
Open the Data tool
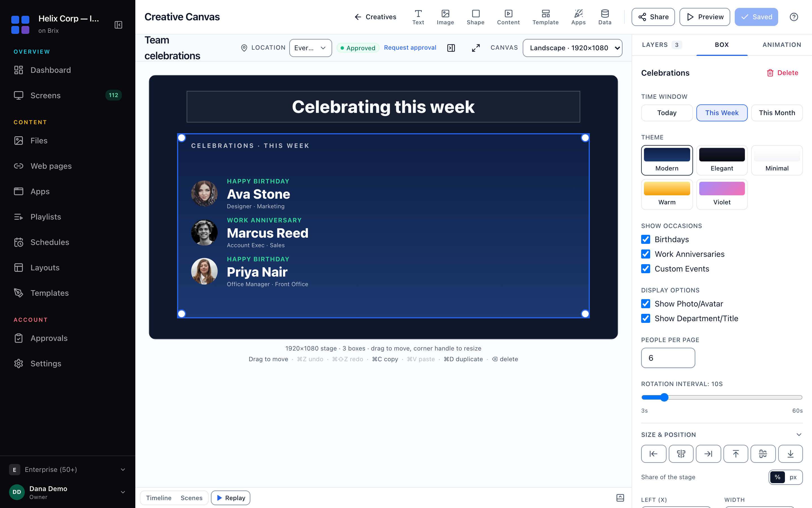(605, 17)
